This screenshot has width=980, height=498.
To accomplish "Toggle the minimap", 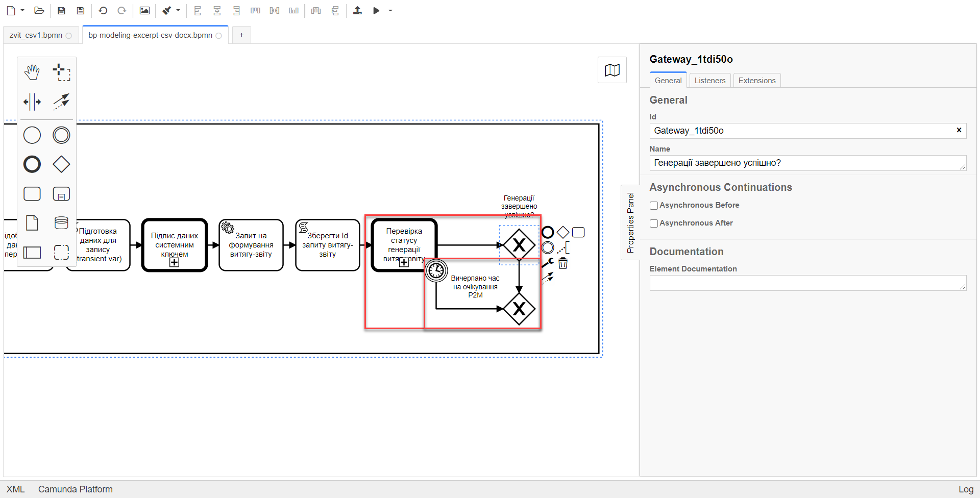I will point(612,70).
